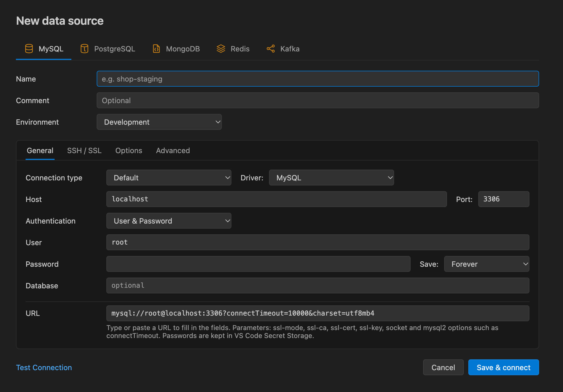This screenshot has width=563, height=392.
Task: Open the Environment dropdown showing Development
Action: tap(159, 122)
